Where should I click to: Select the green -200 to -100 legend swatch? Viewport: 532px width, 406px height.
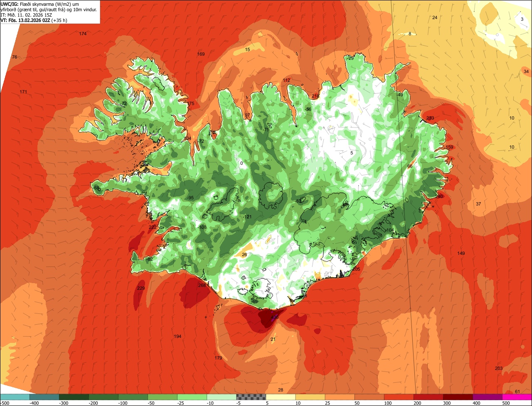[103, 397]
